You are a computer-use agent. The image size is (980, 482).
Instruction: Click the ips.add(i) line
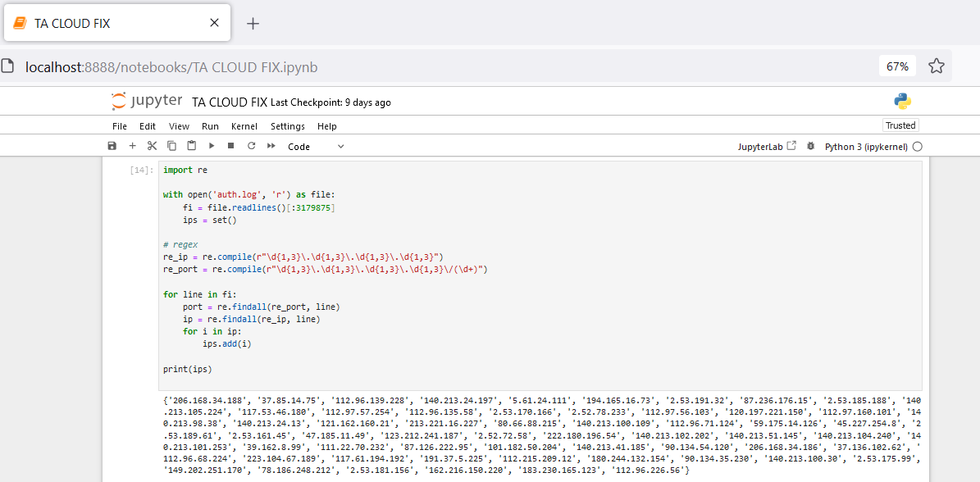click(227, 344)
